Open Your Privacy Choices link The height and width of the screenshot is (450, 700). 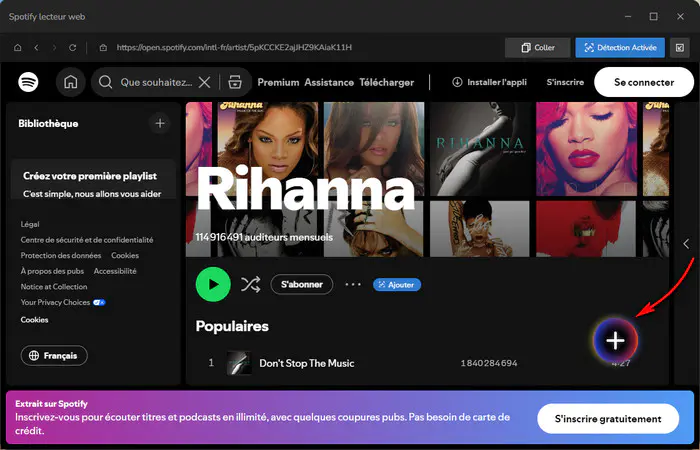[x=63, y=302]
